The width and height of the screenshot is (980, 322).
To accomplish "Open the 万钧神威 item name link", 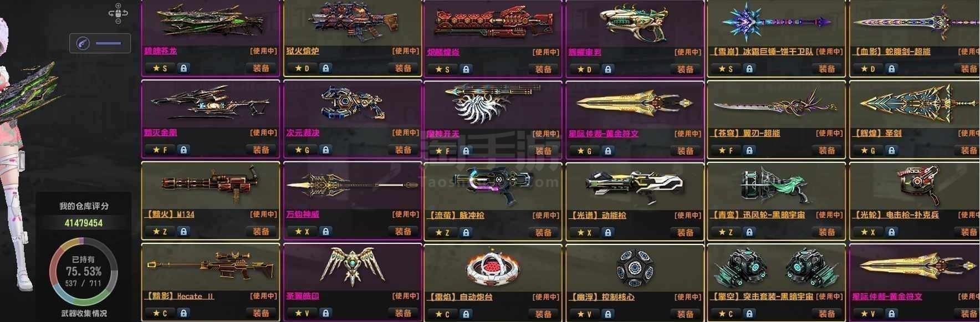I will coord(303,214).
